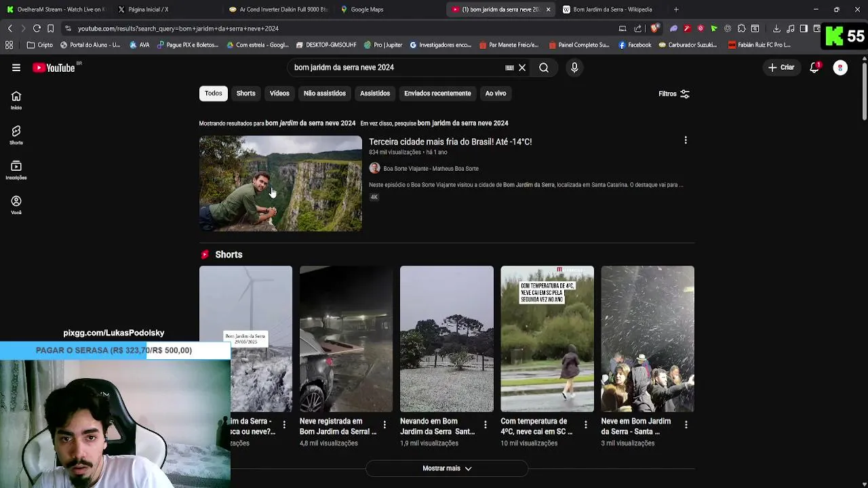Select the Vídeos filter chip

tap(279, 94)
